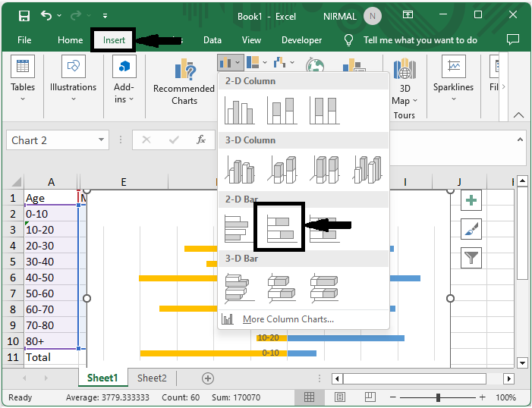Screen dimensions: 532x408
Task: Open Chart Filters funnel button
Action: pyautogui.click(x=471, y=258)
